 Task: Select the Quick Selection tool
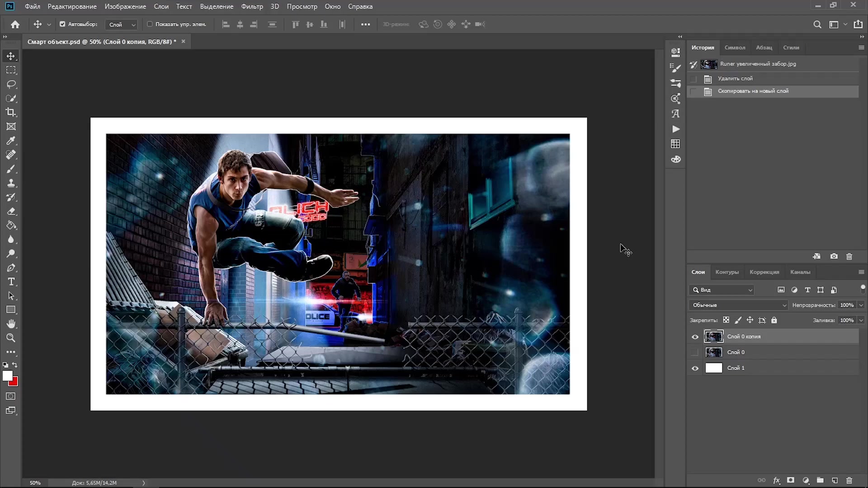click(11, 98)
